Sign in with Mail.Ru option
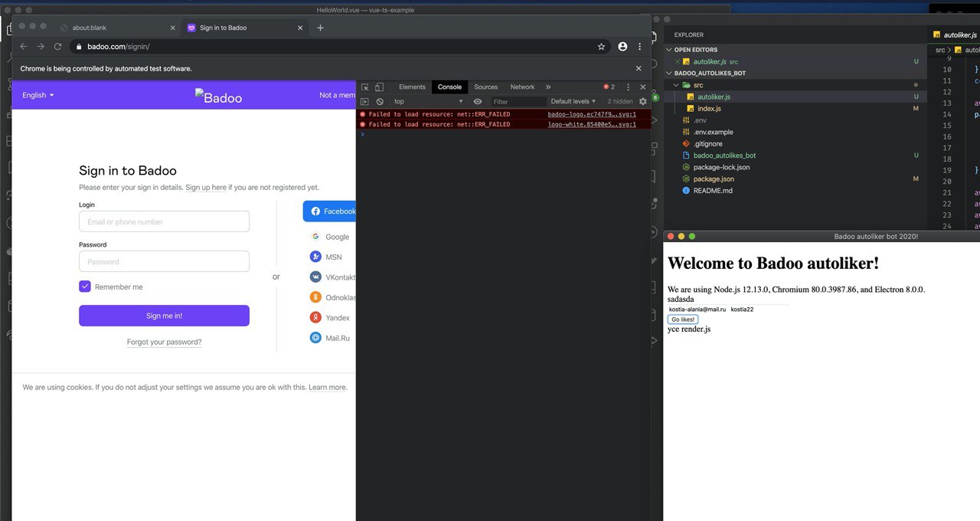This screenshot has height=521, width=980. click(330, 337)
